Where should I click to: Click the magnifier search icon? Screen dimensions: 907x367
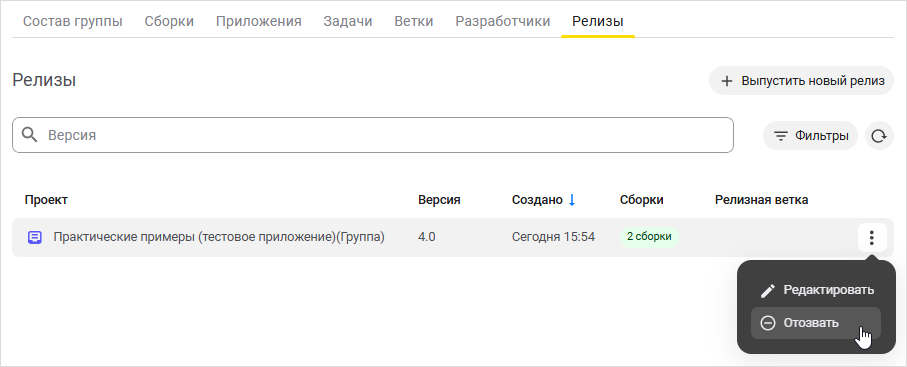click(x=30, y=135)
